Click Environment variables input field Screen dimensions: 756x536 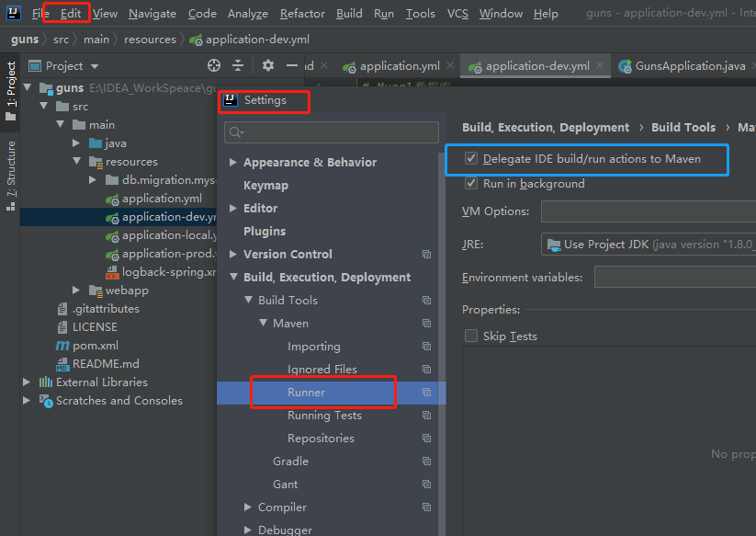(x=674, y=278)
